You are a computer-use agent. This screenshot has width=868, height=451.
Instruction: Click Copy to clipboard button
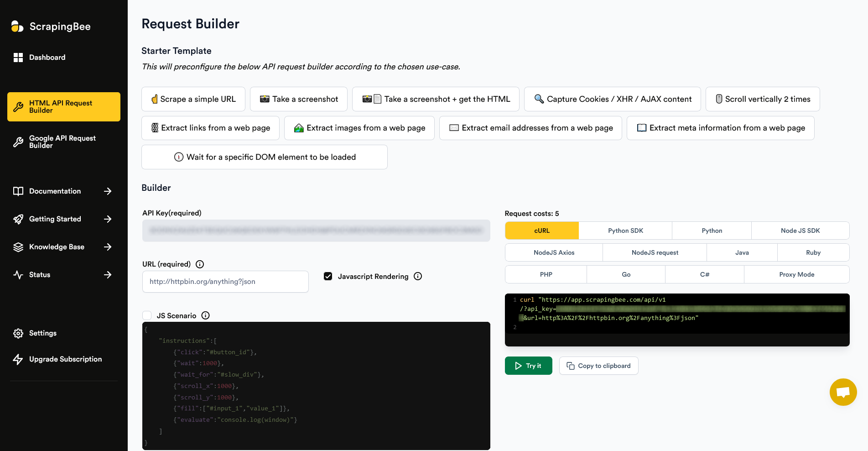(598, 366)
